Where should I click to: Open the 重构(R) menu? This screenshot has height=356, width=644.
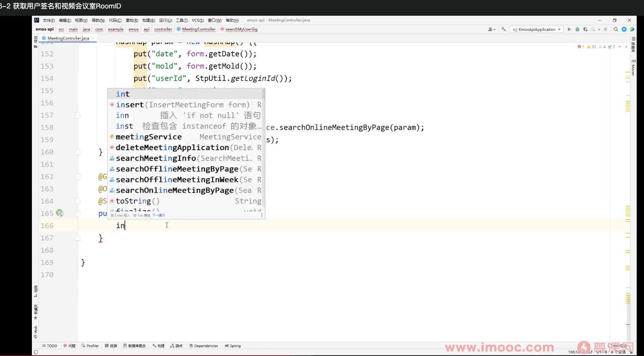point(132,20)
